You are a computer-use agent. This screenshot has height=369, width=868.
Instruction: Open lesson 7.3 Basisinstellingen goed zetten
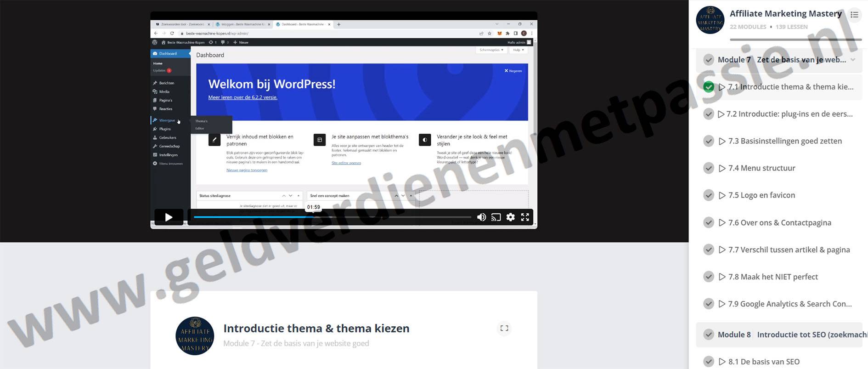tap(785, 141)
